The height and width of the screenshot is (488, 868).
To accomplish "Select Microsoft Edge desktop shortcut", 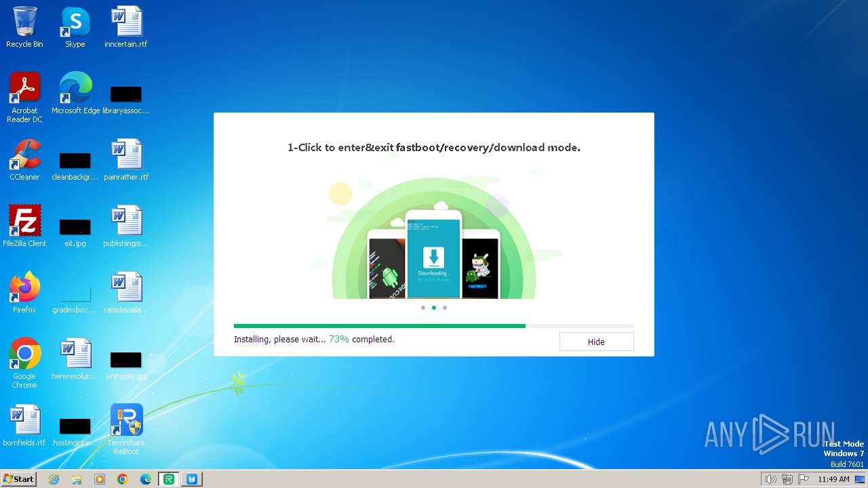I will [75, 94].
